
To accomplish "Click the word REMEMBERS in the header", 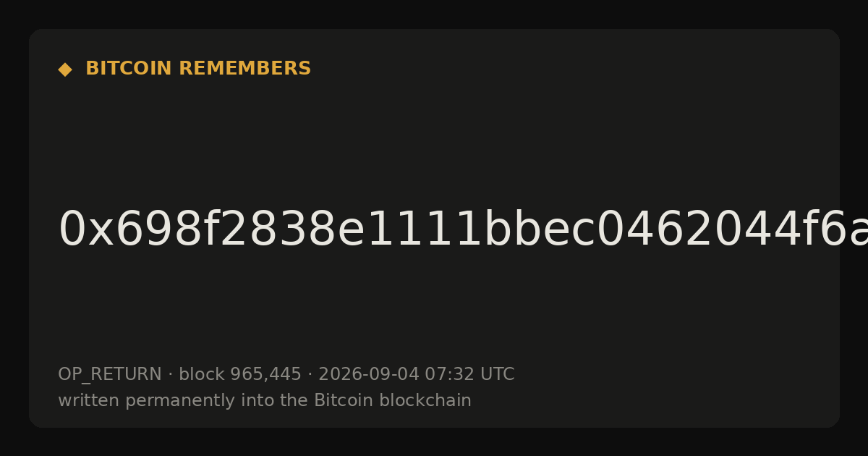I will (x=244, y=69).
